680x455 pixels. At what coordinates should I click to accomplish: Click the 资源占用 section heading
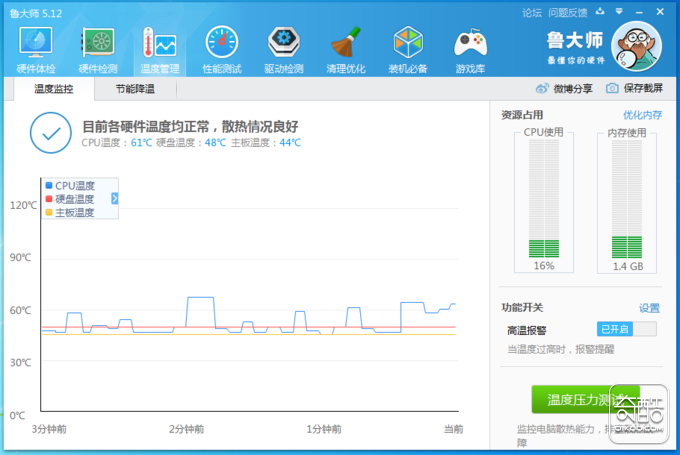pyautogui.click(x=522, y=115)
